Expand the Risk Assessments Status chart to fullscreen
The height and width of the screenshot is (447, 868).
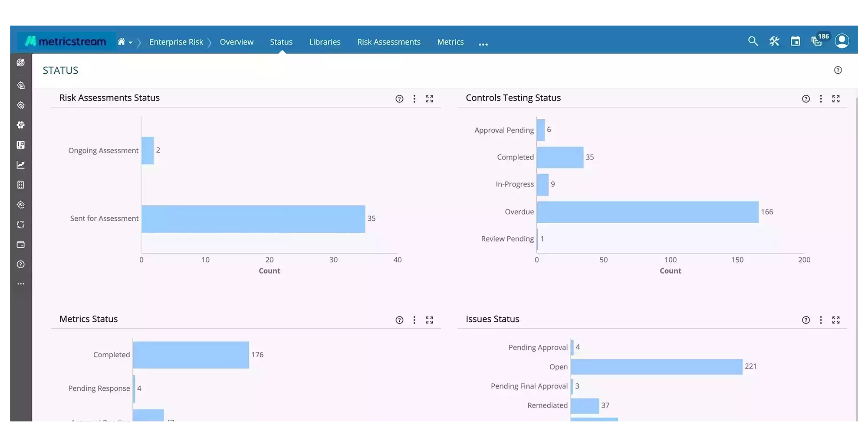click(x=430, y=98)
